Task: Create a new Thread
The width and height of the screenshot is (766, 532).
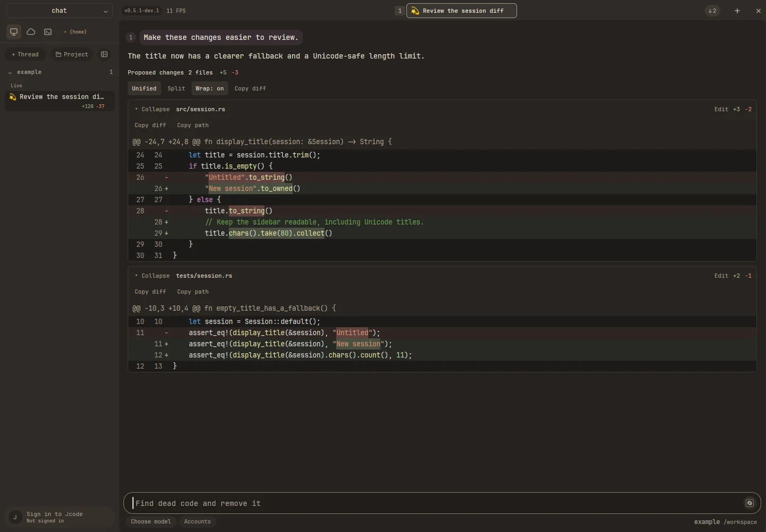Action: pyautogui.click(x=25, y=54)
